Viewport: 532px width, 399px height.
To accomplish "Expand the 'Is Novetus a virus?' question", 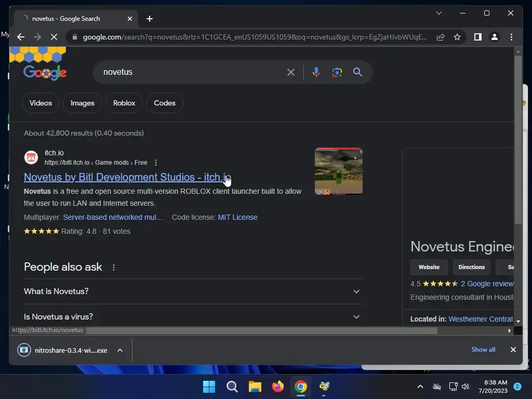I will click(193, 316).
